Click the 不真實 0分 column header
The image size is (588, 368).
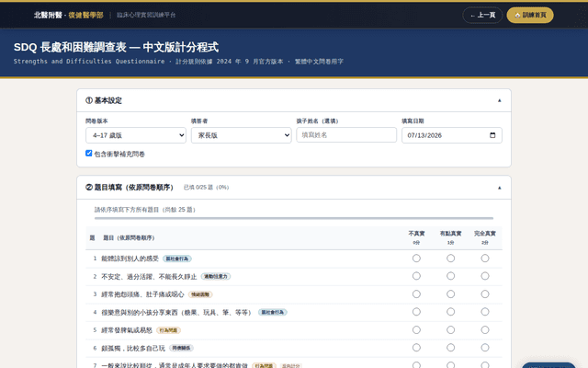416,237
